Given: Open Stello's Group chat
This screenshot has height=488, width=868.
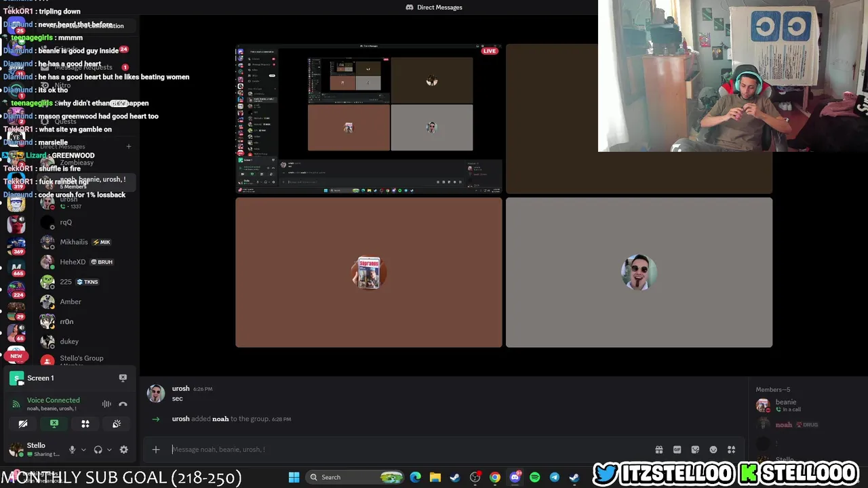Looking at the screenshot, I should [x=85, y=360].
